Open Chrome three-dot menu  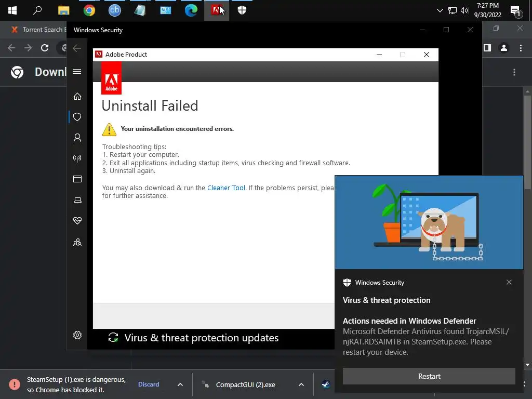pos(521,48)
